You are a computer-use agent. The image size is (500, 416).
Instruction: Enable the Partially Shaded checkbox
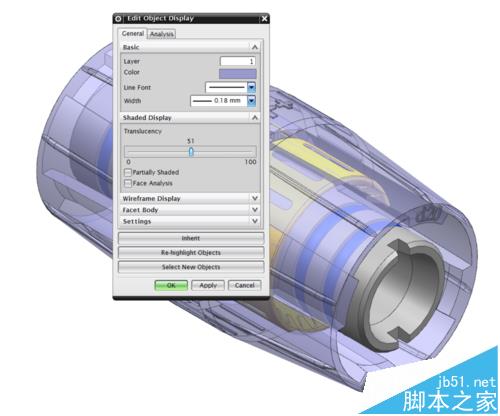127,172
